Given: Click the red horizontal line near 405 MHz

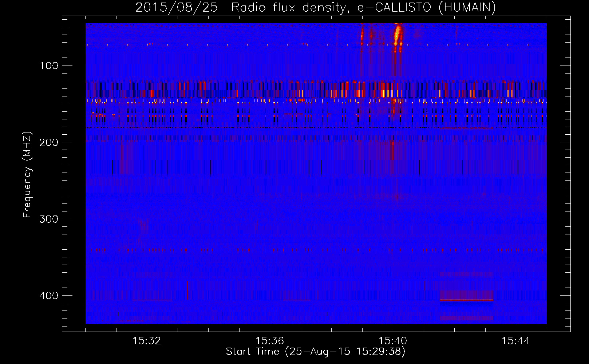Looking at the screenshot, I should click(x=466, y=300).
